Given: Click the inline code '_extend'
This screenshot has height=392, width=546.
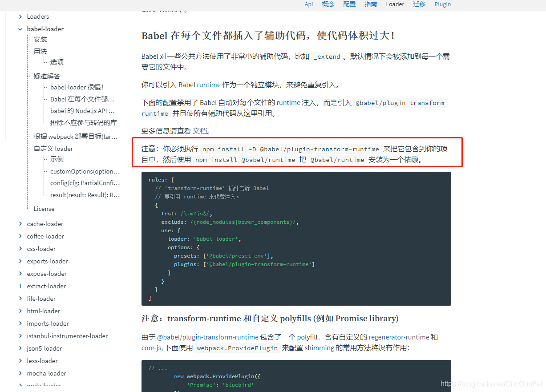Looking at the screenshot, I should point(327,57).
